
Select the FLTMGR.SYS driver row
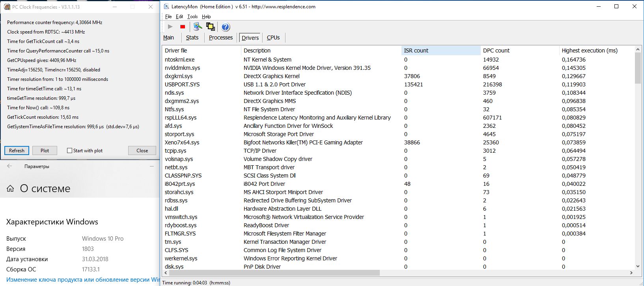tap(398, 234)
